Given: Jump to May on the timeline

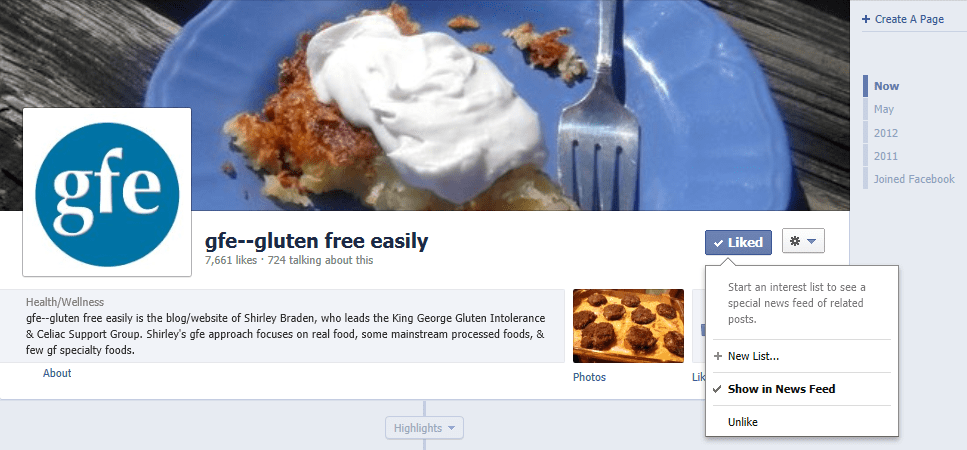Looking at the screenshot, I should point(884,110).
